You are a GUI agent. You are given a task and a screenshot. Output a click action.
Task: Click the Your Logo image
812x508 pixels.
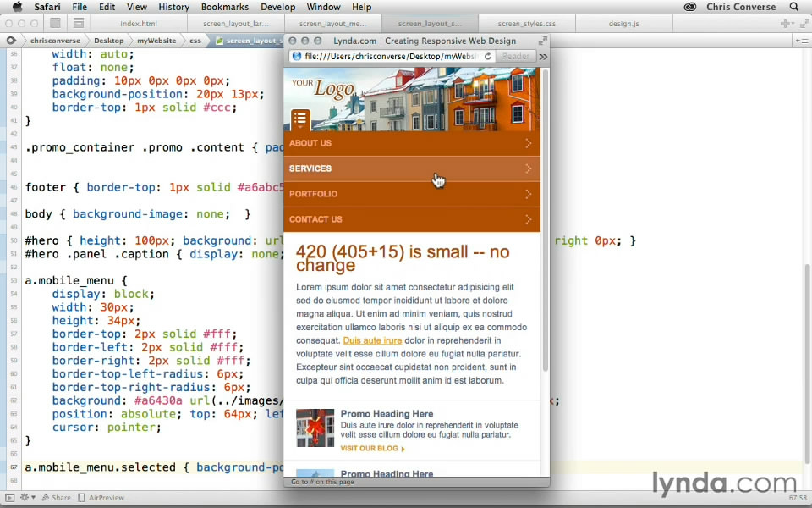(324, 89)
